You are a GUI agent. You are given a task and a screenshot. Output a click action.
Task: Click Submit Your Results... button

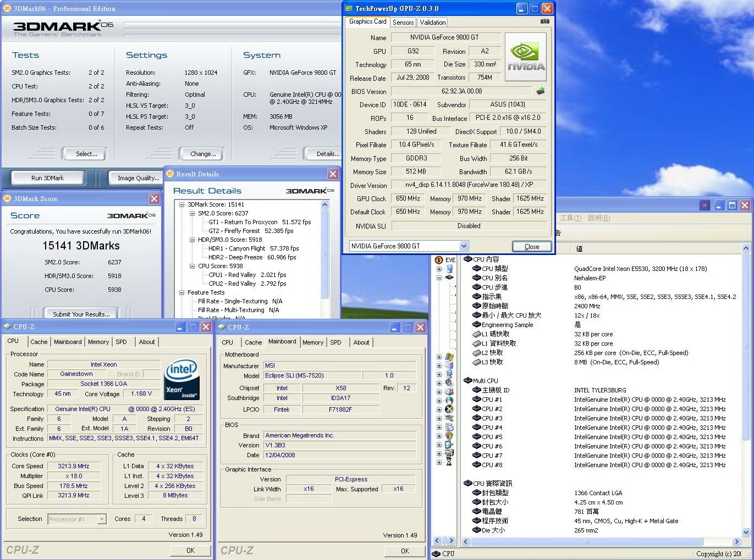[81, 314]
